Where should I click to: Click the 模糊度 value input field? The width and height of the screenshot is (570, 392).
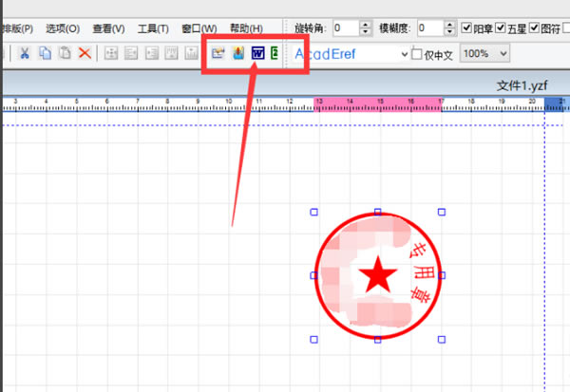pos(426,28)
